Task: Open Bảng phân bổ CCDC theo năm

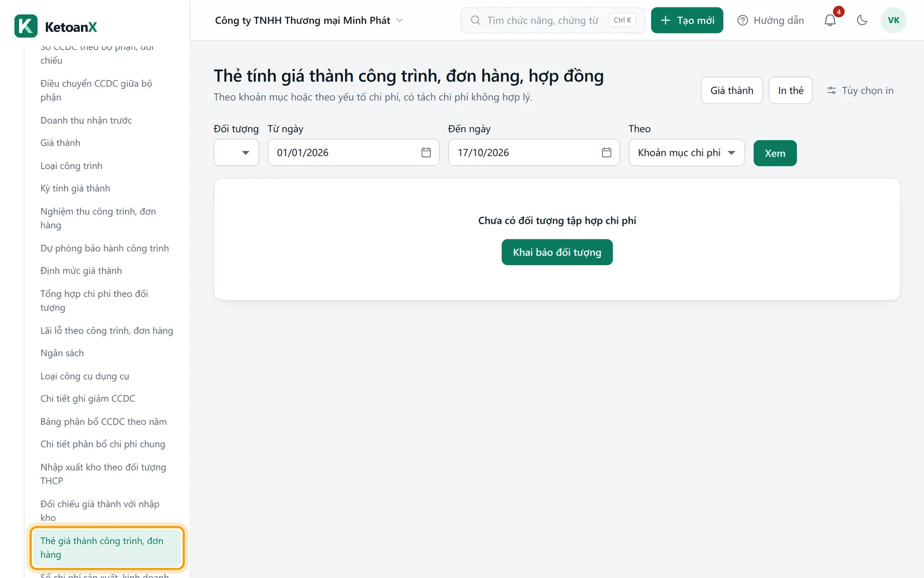Action: (x=106, y=421)
